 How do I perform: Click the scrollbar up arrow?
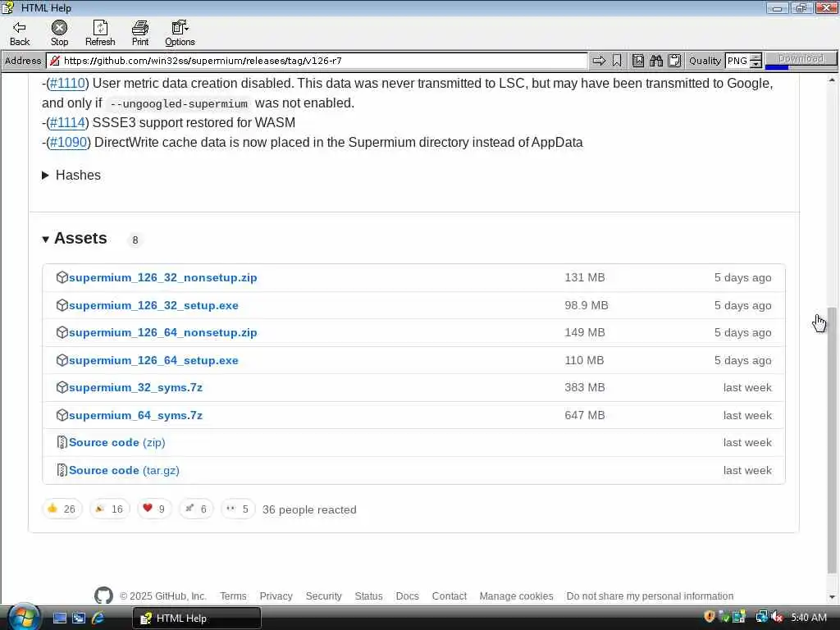[x=832, y=80]
